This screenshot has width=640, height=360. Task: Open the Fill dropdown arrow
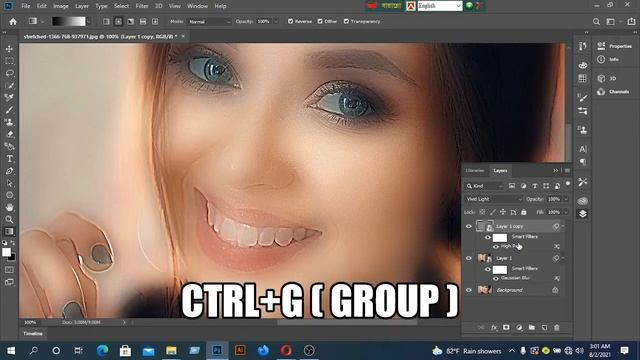click(x=566, y=212)
